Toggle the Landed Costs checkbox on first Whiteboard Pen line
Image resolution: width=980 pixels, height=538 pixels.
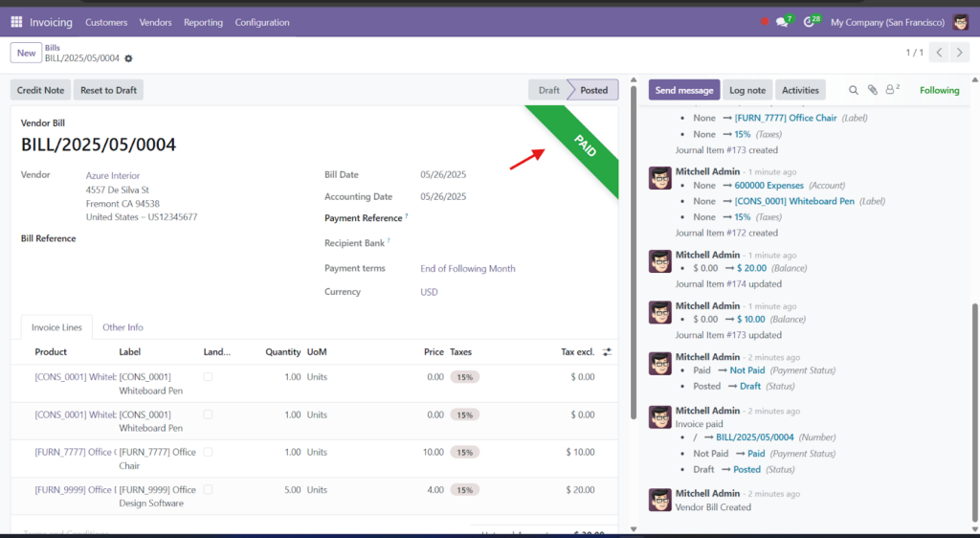tap(208, 377)
